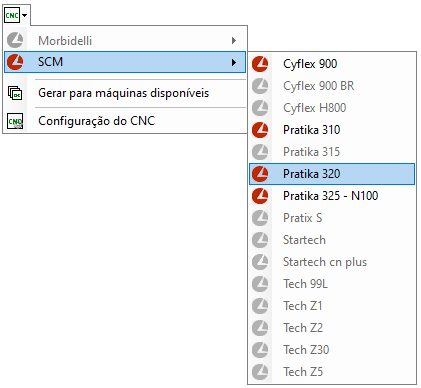Click the red icon beside Pratika 310
The width and height of the screenshot is (421, 388).
pyautogui.click(x=260, y=130)
